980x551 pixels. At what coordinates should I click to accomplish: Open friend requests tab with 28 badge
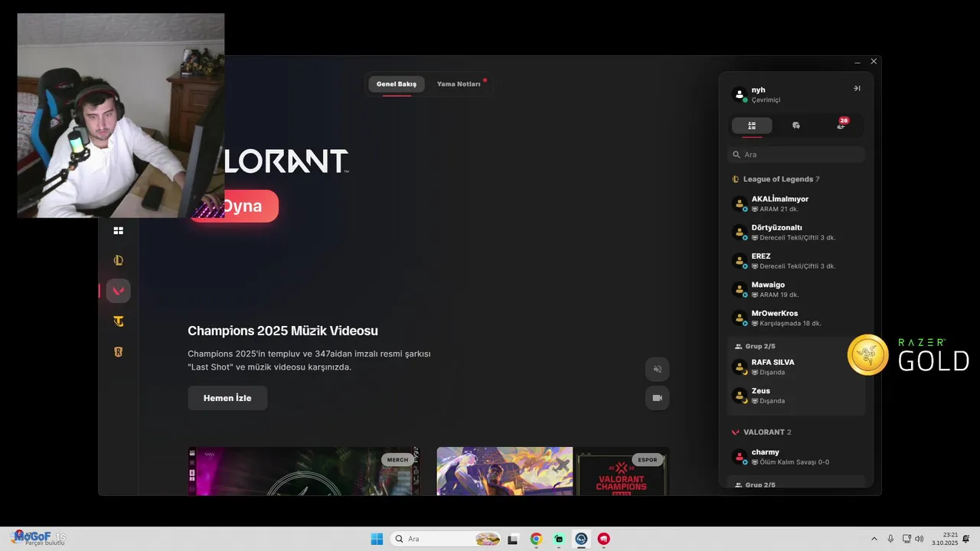[841, 125]
